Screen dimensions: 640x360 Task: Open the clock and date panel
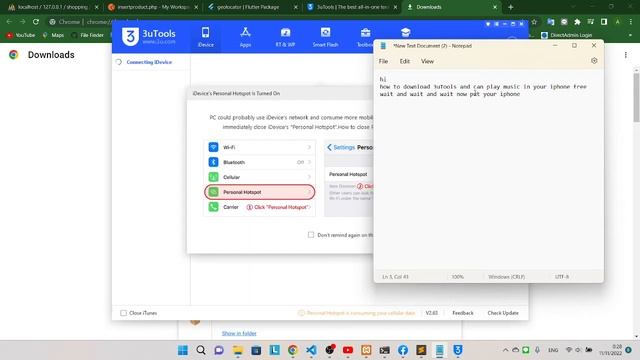[611, 350]
